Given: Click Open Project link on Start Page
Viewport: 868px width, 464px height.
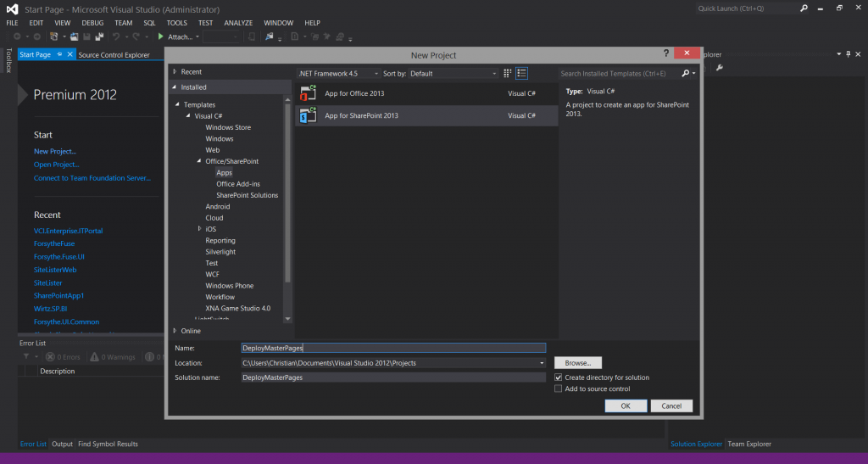Looking at the screenshot, I should coord(57,165).
